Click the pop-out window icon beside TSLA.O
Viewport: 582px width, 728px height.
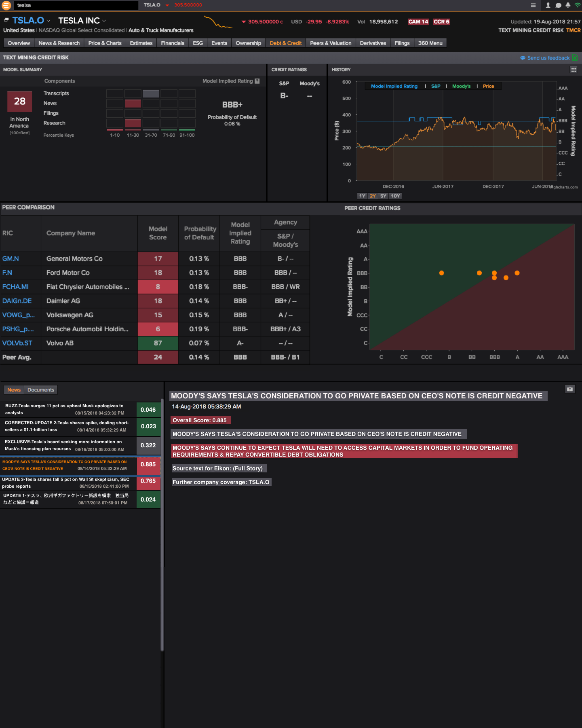tap(6, 19)
